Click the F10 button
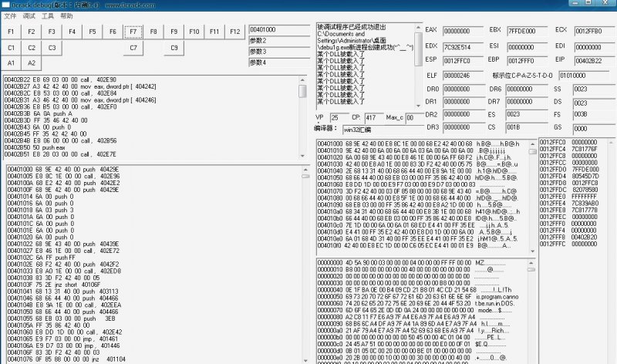This screenshot has width=617, height=364. (x=194, y=32)
